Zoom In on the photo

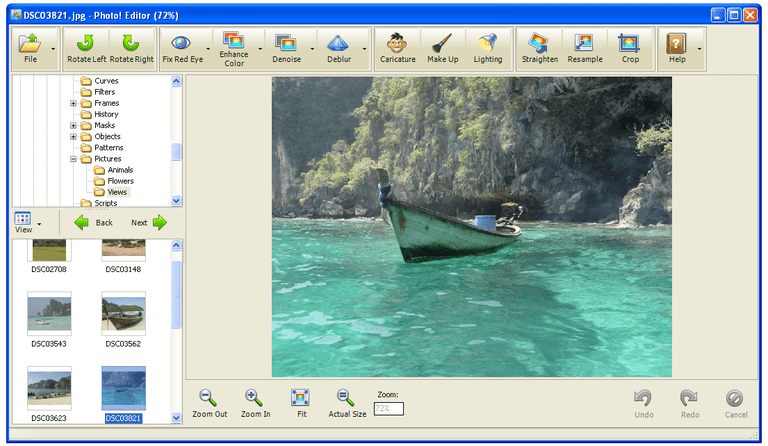coord(255,403)
